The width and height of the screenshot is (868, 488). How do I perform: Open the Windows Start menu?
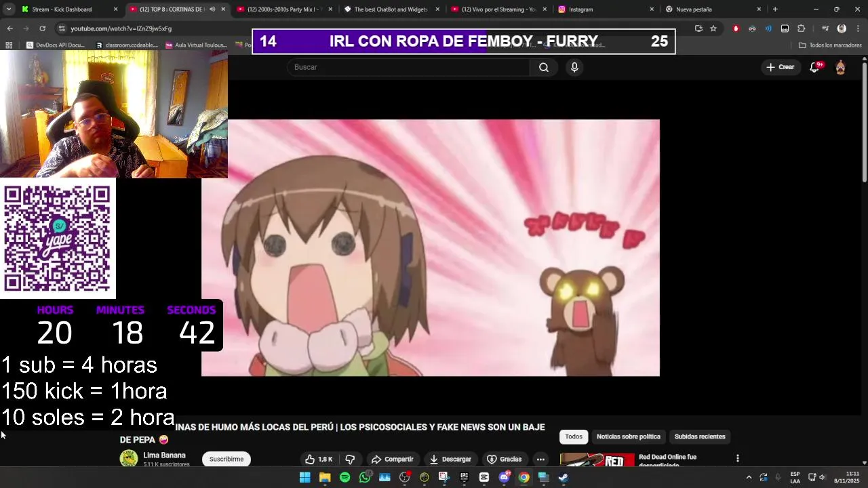[x=305, y=477]
